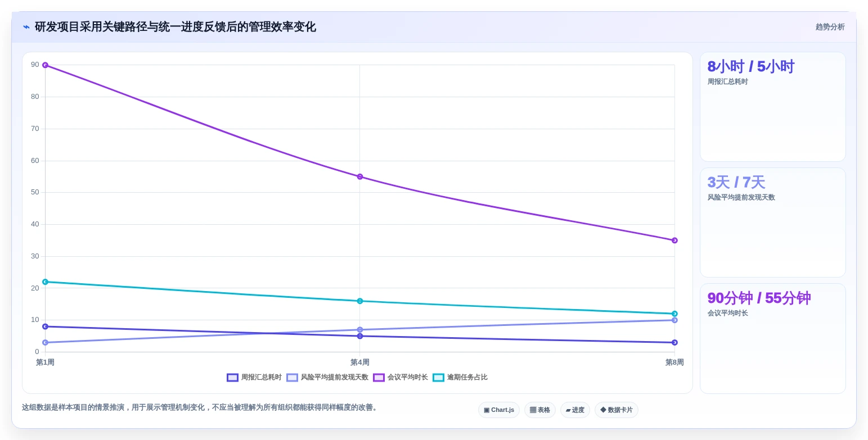Click the 3天 / 7天 card value
This screenshot has height=440, width=868.
coord(736,183)
